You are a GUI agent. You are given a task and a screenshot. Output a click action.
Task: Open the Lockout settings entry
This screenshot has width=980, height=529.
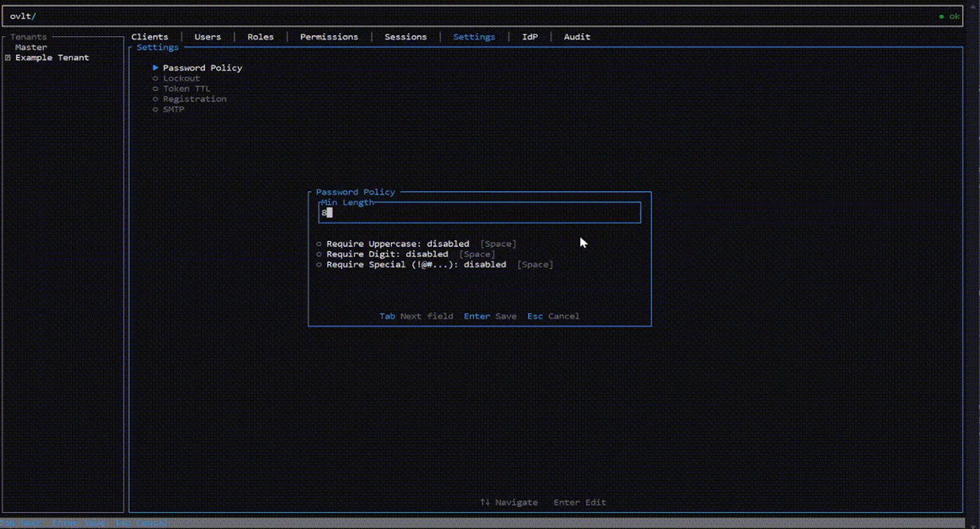(181, 78)
